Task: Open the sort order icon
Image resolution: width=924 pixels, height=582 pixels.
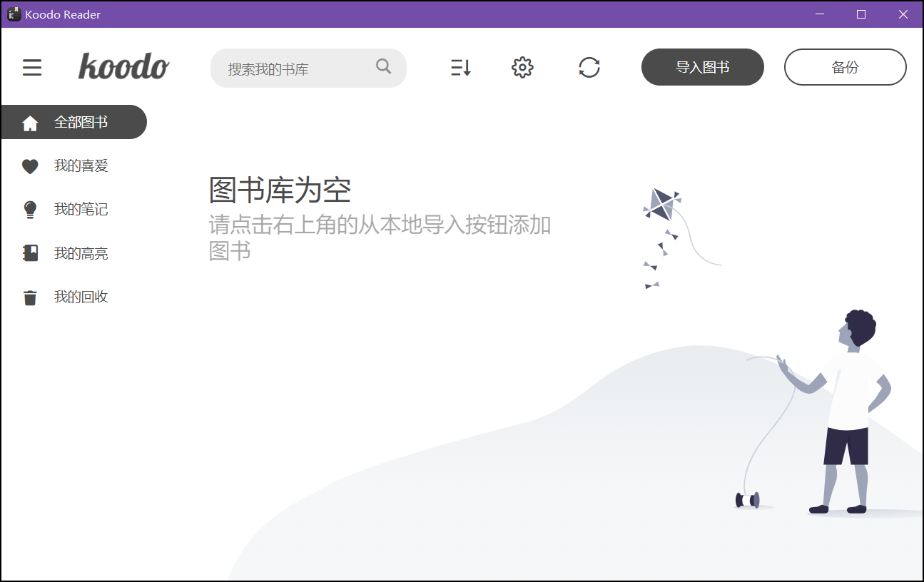Action: (461, 68)
